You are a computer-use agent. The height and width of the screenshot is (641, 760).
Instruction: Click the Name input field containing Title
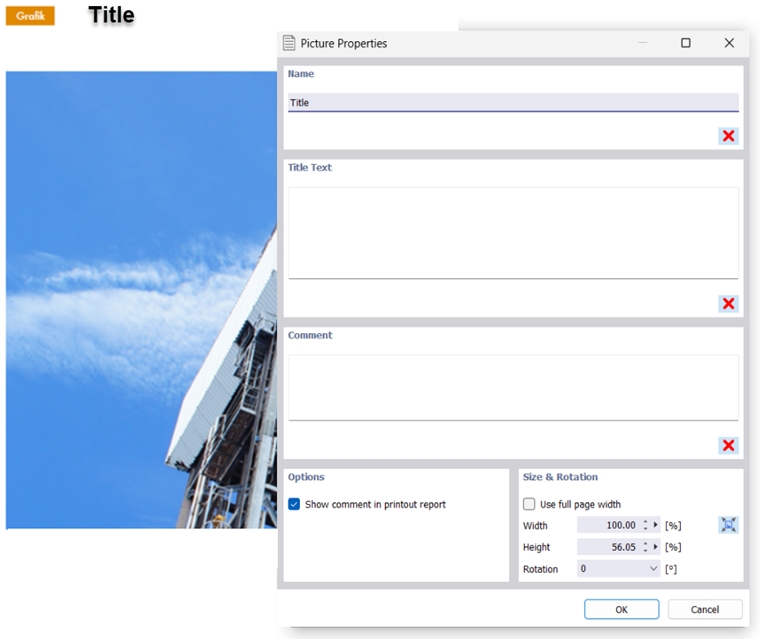pyautogui.click(x=513, y=102)
